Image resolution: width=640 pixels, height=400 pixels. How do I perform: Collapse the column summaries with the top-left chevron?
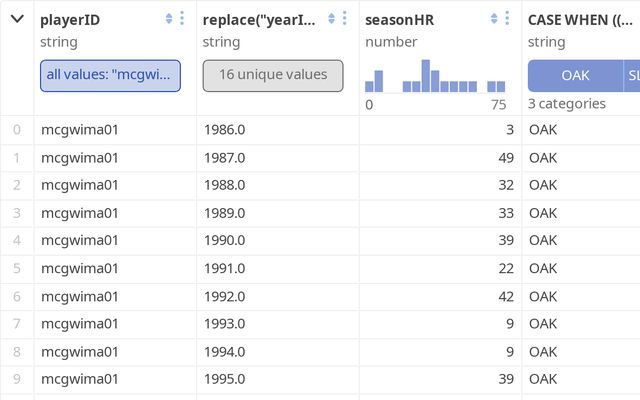point(17,19)
